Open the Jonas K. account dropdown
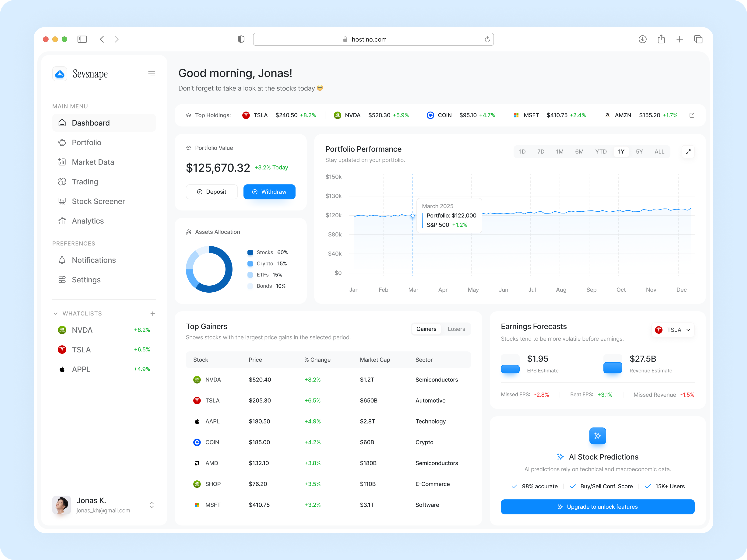 pos(152,505)
